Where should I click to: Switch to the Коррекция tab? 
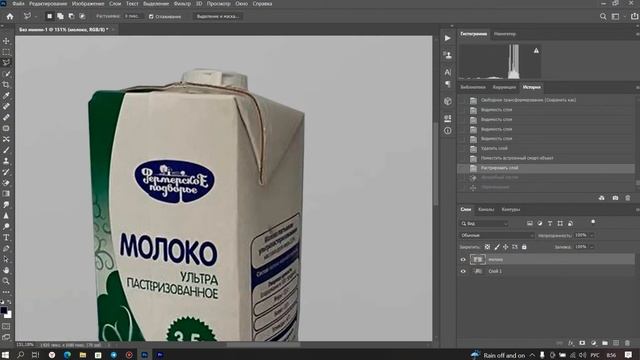click(x=504, y=87)
